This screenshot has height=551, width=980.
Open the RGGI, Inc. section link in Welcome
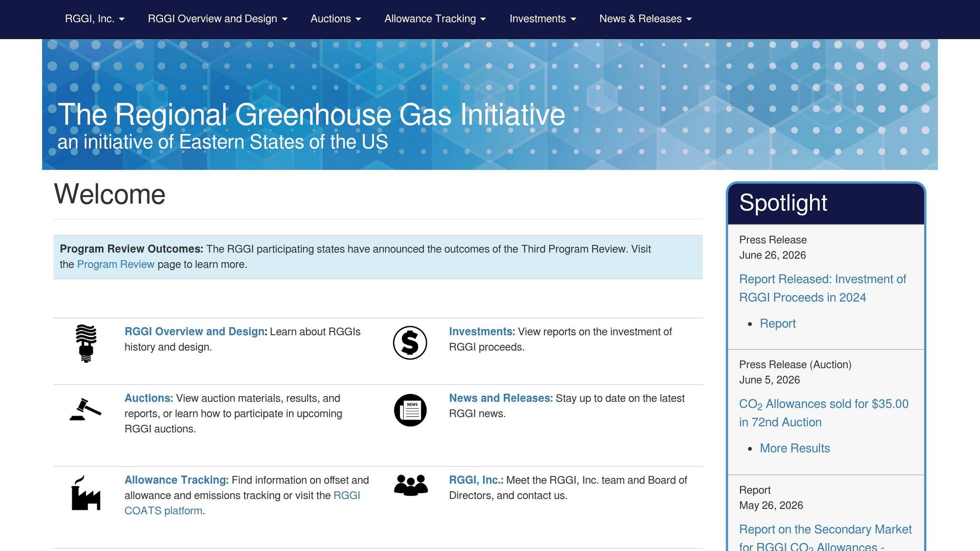click(476, 480)
